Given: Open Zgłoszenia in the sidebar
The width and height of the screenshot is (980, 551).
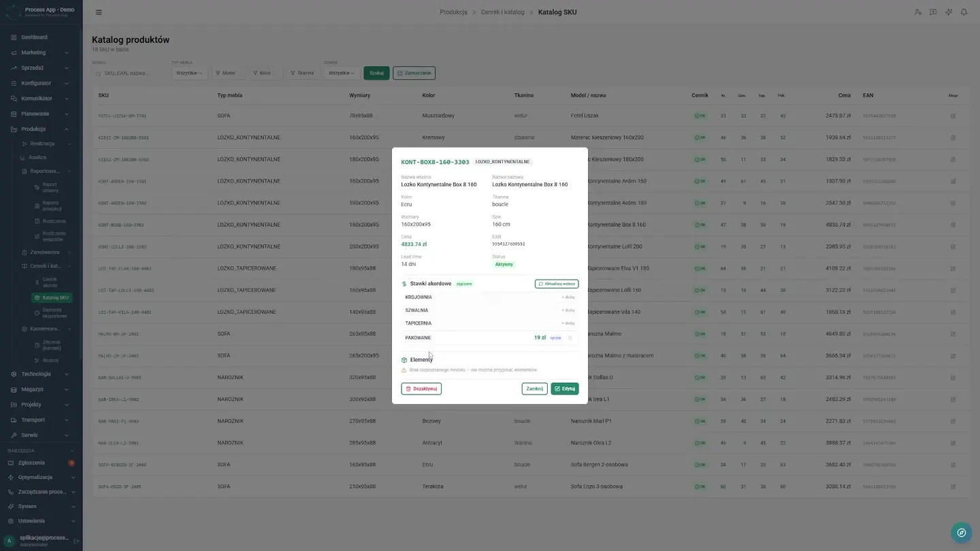Looking at the screenshot, I should [x=41, y=463].
